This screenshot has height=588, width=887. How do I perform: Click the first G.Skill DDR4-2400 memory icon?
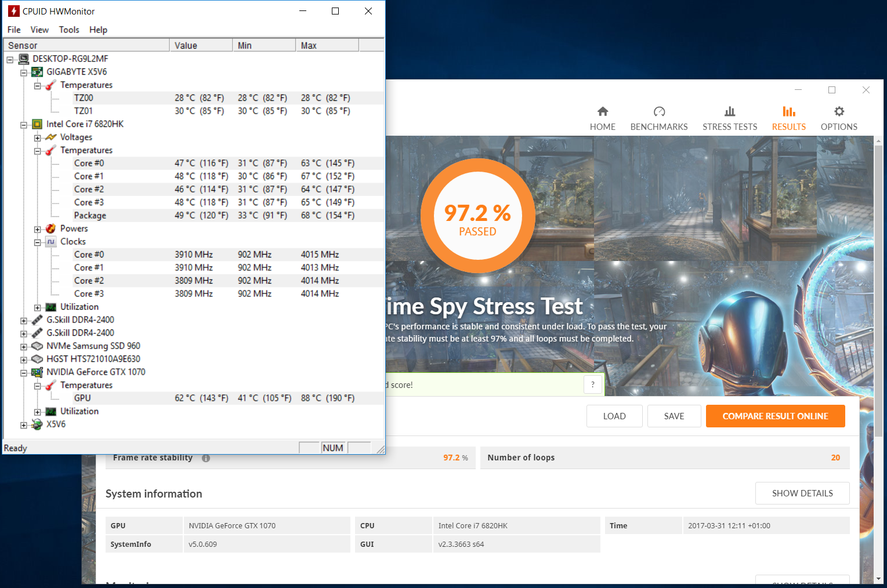pyautogui.click(x=37, y=320)
